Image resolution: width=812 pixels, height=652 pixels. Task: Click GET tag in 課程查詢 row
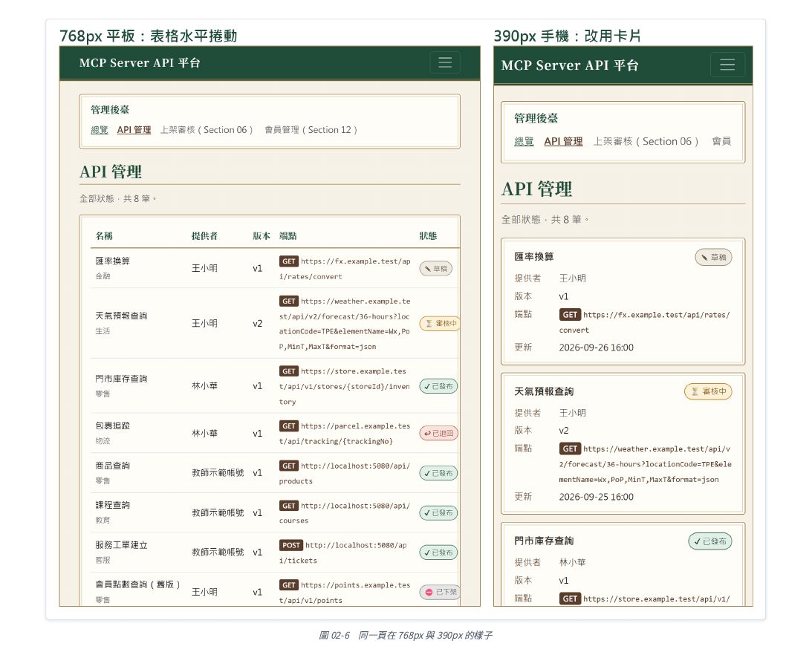[x=289, y=506]
